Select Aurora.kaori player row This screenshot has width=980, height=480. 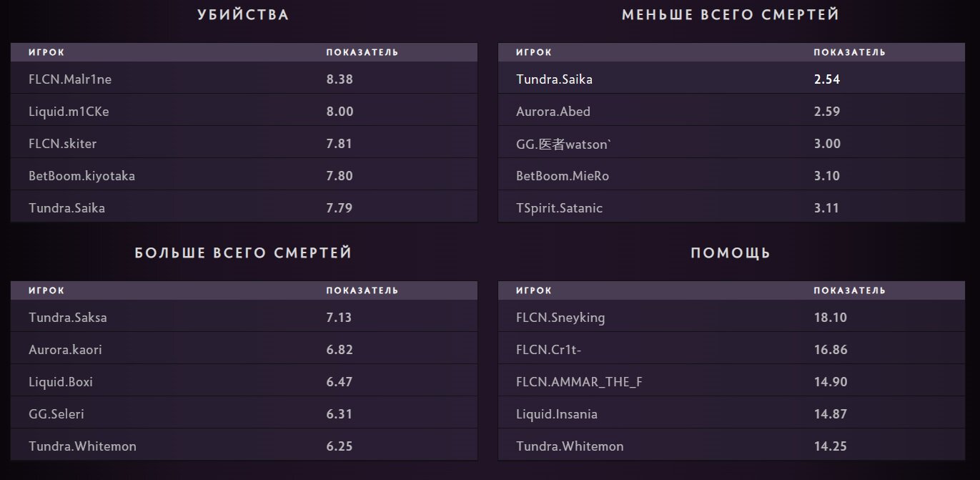pos(70,350)
